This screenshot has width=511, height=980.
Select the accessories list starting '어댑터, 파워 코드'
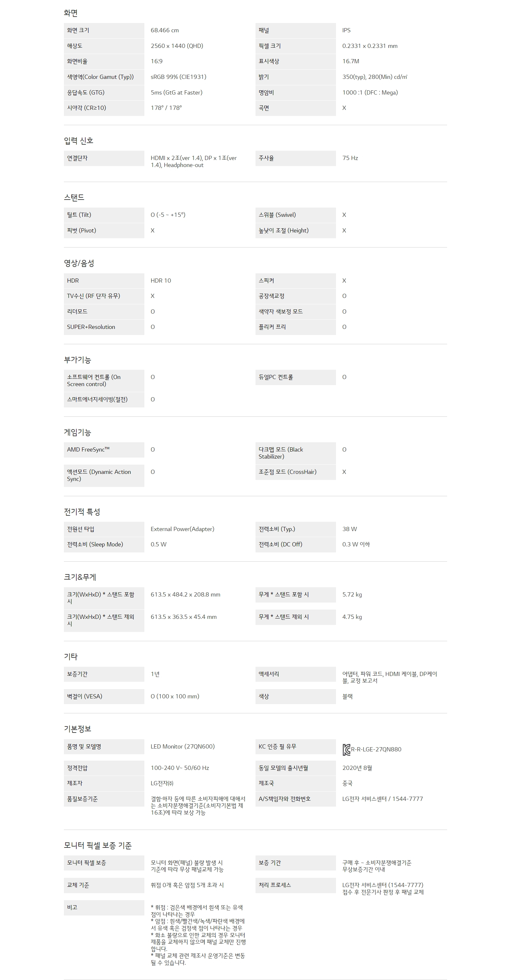point(390,678)
